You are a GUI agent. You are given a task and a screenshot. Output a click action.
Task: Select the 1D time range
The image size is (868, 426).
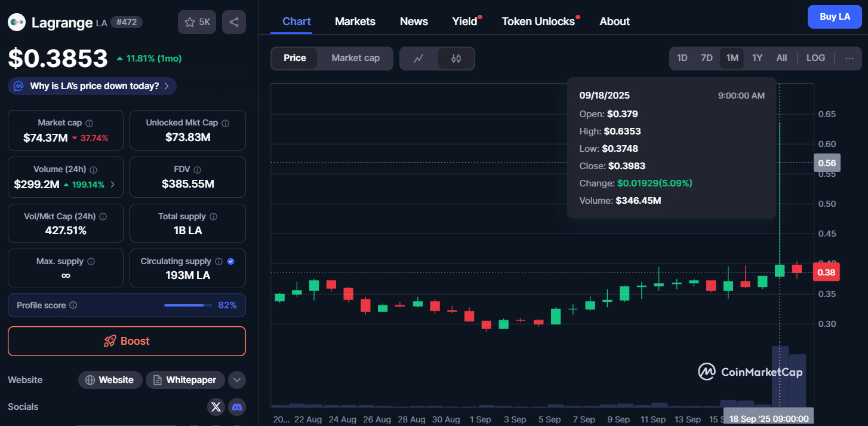[682, 58]
